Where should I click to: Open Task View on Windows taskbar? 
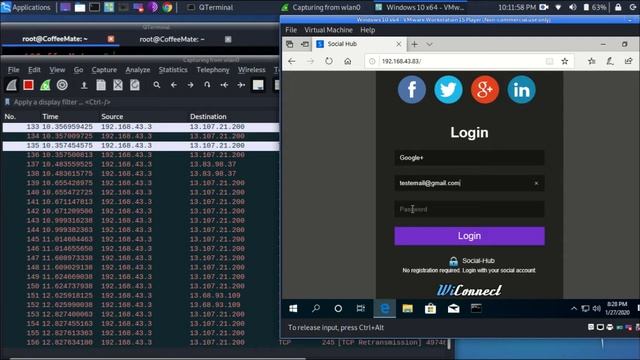[360, 309]
